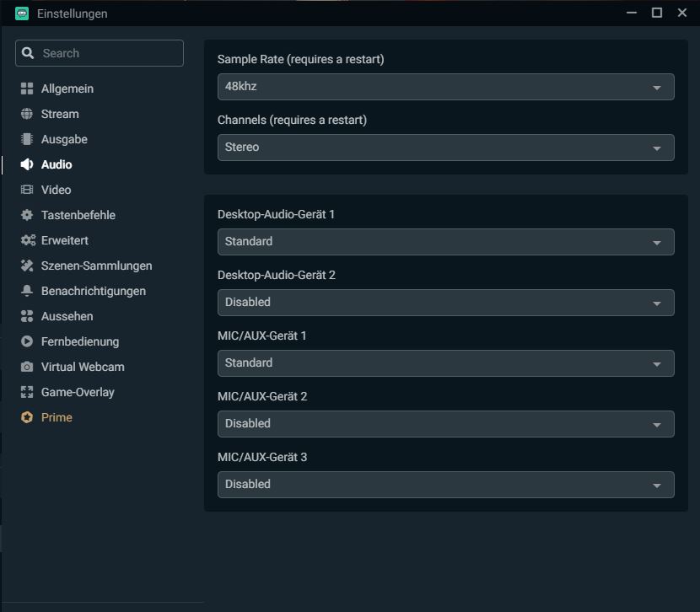The image size is (700, 612).
Task: Focus the settings Search field
Action: pos(108,53)
